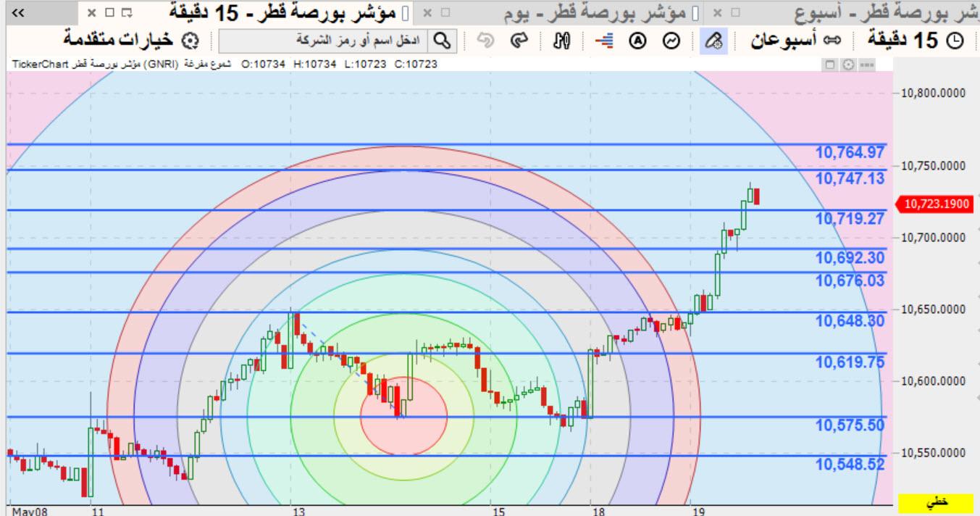Screen dimensions: 980x516
Task: Click the company name or symbol search field
Action: click(322, 41)
